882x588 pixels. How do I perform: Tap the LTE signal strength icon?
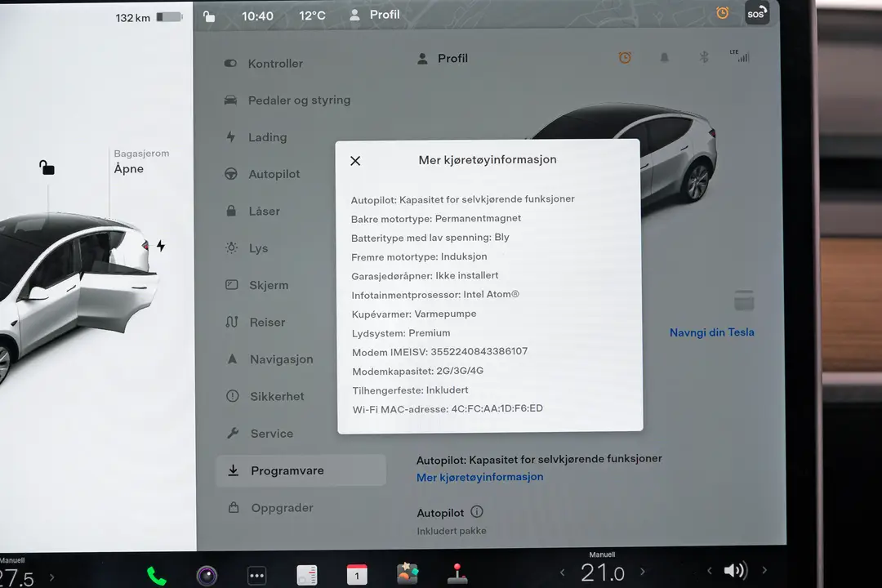coord(740,56)
